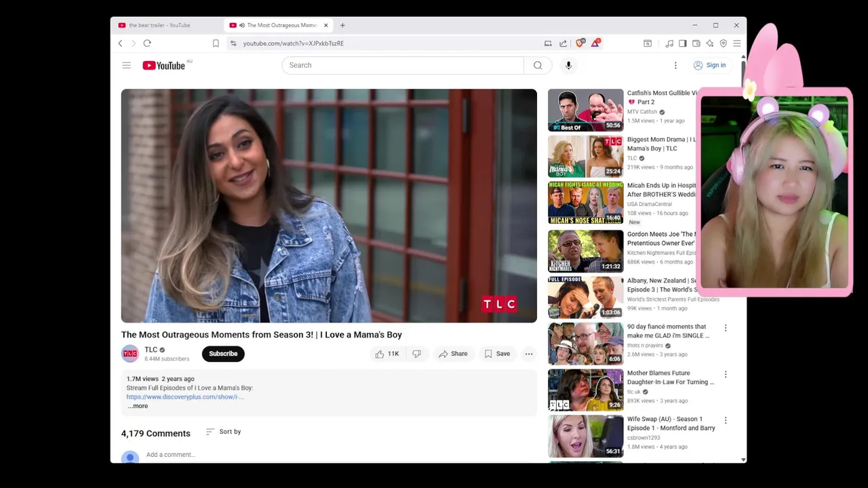Open Brave Shields lion icon

coord(580,43)
